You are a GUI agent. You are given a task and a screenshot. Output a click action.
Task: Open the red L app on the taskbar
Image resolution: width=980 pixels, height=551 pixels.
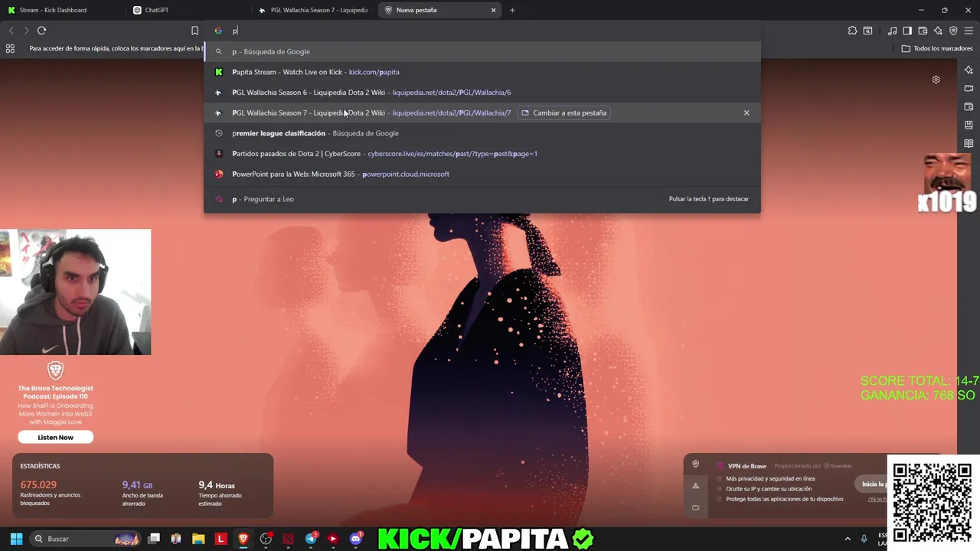pos(220,539)
